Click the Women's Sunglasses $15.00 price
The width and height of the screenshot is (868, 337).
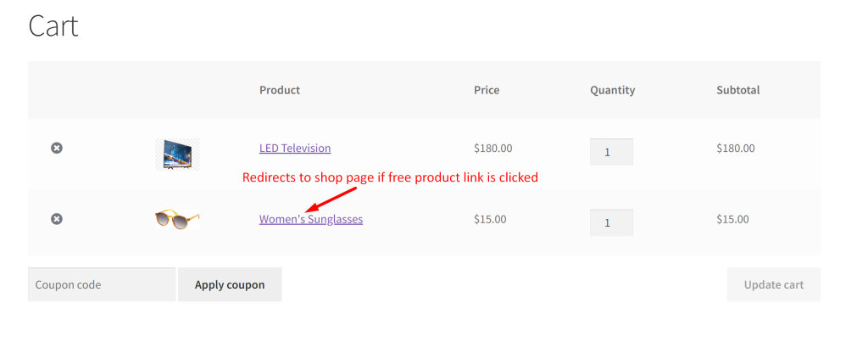pos(490,220)
